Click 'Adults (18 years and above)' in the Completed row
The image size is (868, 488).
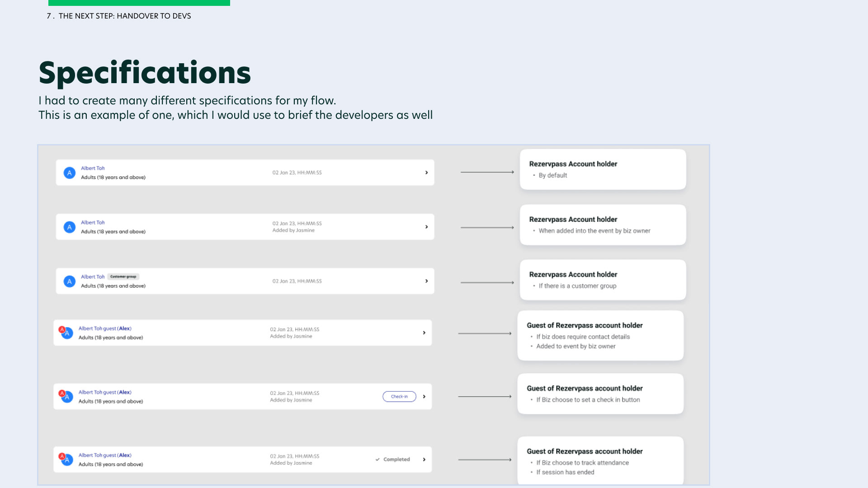tap(111, 465)
